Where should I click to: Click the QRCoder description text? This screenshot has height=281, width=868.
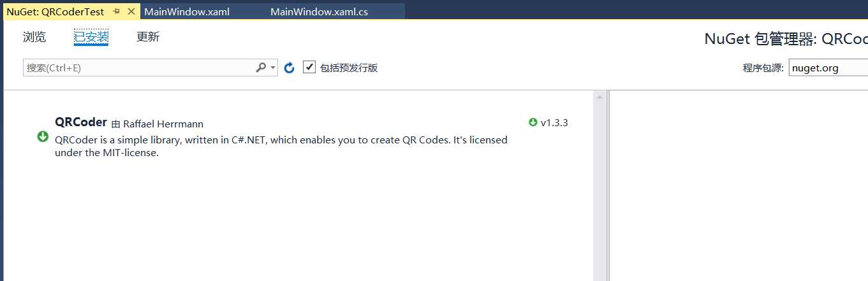click(x=281, y=146)
